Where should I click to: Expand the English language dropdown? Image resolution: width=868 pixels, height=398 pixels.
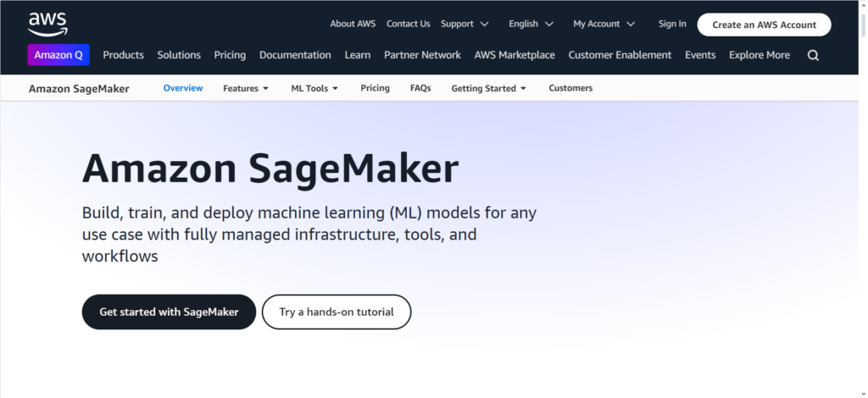tap(531, 24)
